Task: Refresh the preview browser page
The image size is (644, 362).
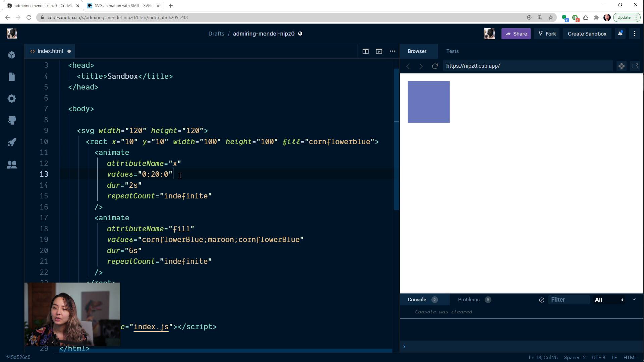Action: click(x=435, y=66)
